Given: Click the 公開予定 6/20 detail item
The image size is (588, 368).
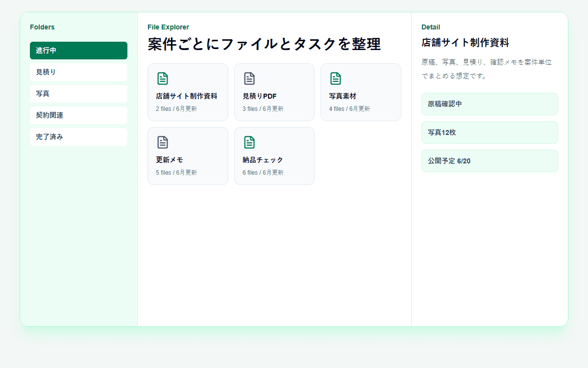Looking at the screenshot, I should (x=490, y=161).
